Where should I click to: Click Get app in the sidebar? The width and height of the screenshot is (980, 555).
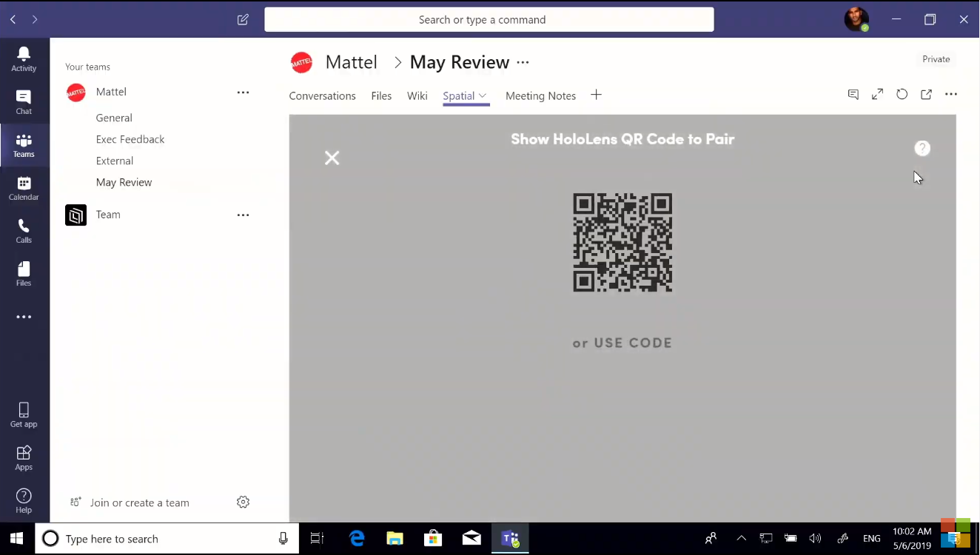24,415
